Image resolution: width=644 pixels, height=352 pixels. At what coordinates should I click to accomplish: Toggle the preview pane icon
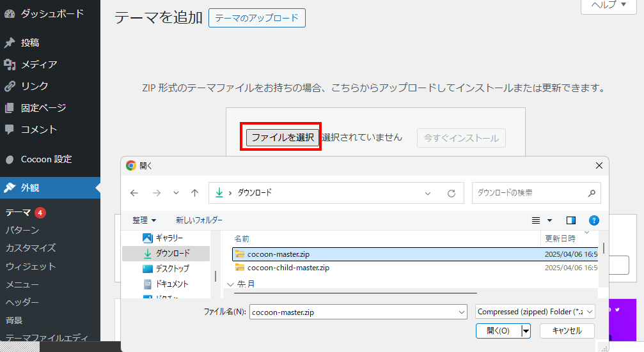(x=571, y=220)
